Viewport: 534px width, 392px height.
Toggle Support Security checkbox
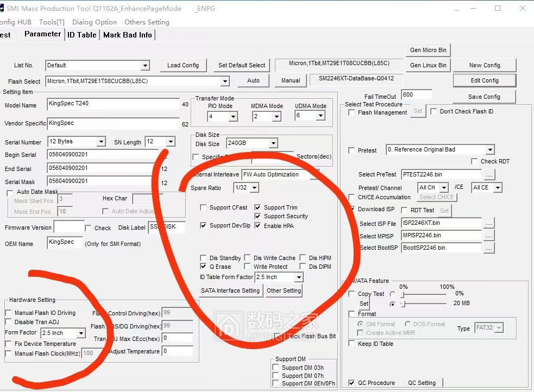pos(257,216)
